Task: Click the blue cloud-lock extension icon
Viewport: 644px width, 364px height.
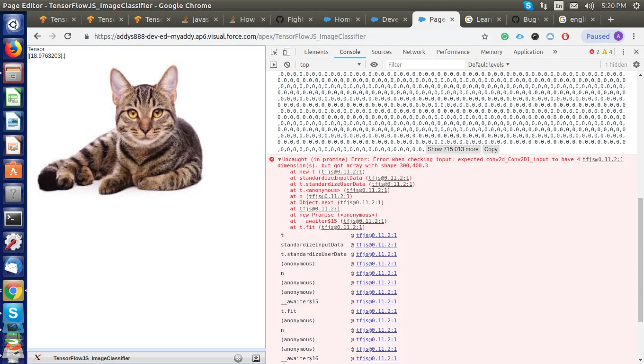Action: click(520, 36)
